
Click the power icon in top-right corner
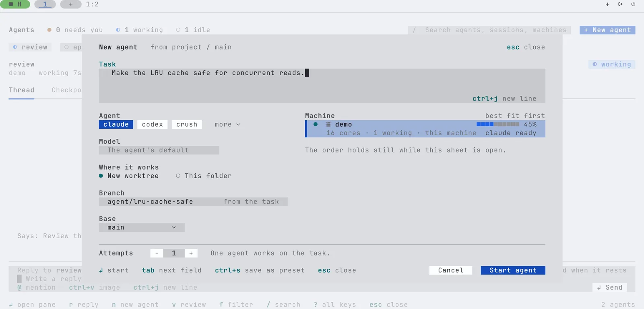tap(633, 4)
